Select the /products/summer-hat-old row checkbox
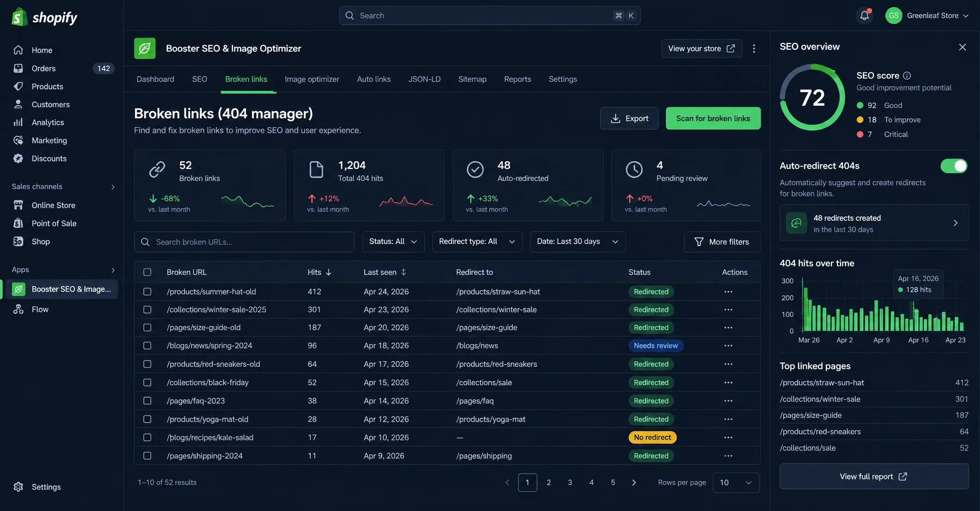Screen dimensions: 980x511 tap(147, 291)
